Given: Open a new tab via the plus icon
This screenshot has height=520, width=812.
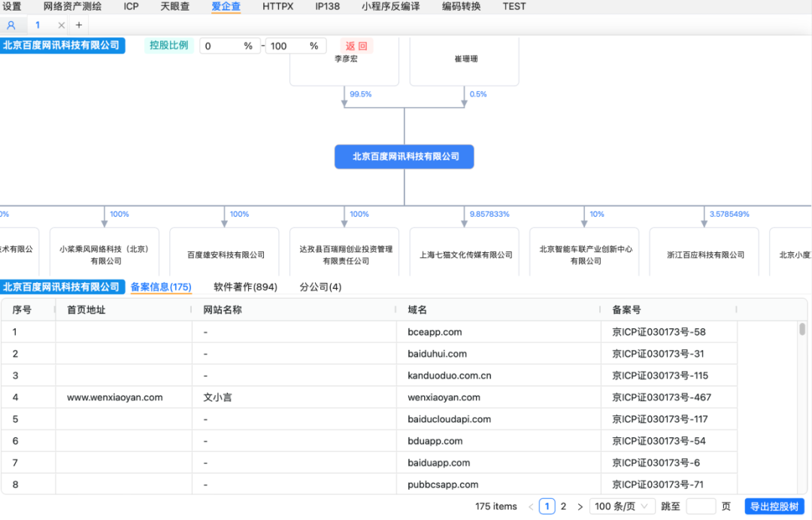Looking at the screenshot, I should pos(78,25).
